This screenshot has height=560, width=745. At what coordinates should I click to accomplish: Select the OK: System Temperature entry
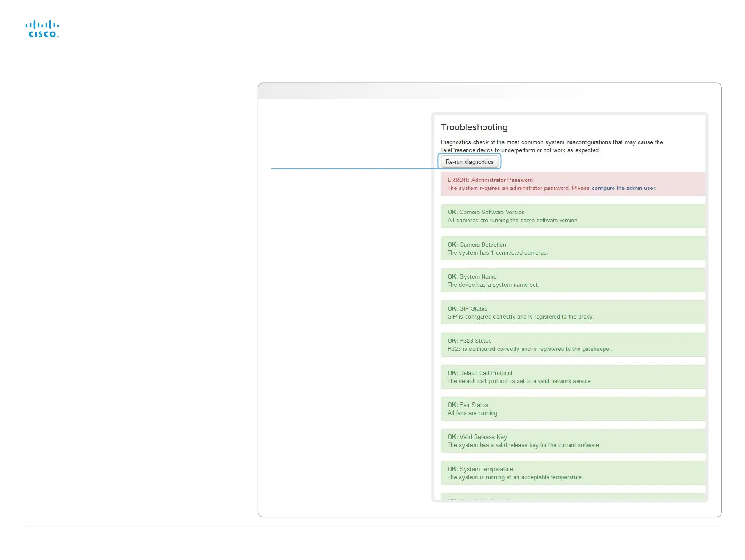[573, 473]
